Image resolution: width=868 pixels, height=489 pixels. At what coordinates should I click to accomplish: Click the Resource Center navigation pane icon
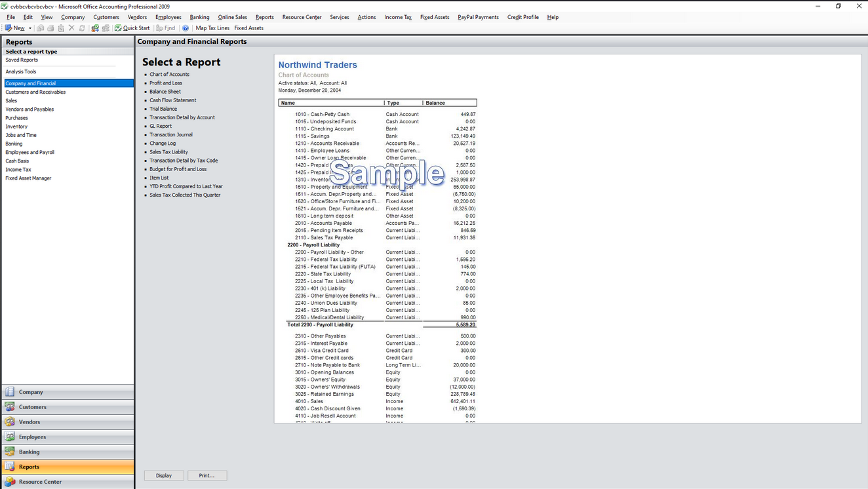pyautogui.click(x=10, y=482)
